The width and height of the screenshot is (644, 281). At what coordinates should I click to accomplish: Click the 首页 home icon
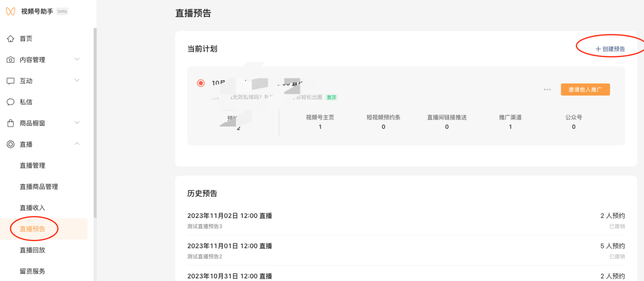coord(10,39)
